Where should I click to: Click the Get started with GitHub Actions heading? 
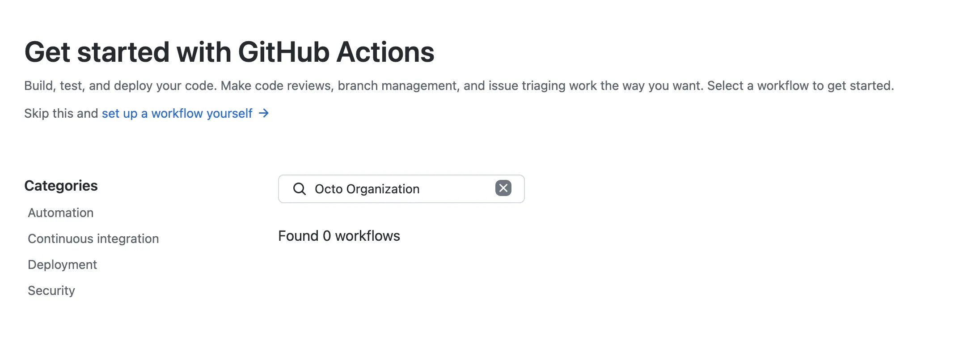[229, 52]
